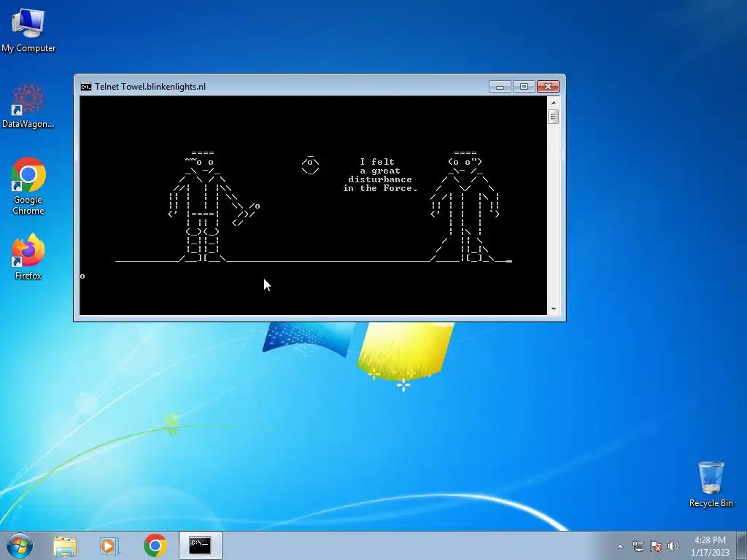Open the Telnet window system menu icon
This screenshot has width=747, height=560.
point(86,87)
